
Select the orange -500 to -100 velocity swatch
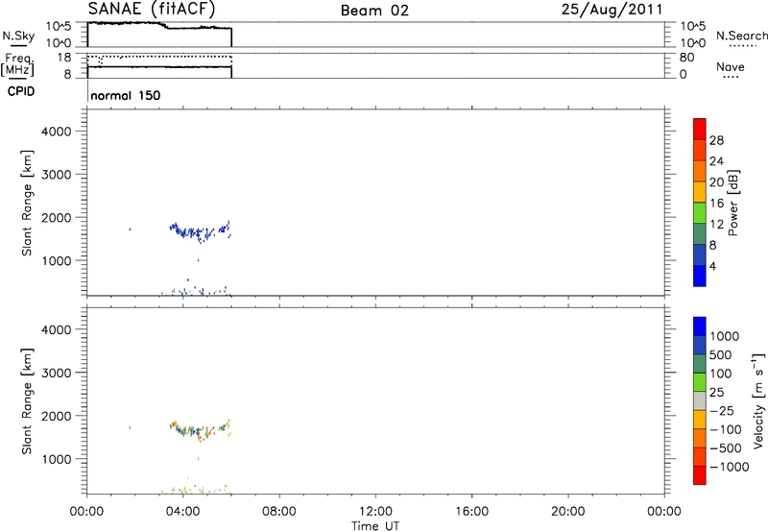coord(700,438)
